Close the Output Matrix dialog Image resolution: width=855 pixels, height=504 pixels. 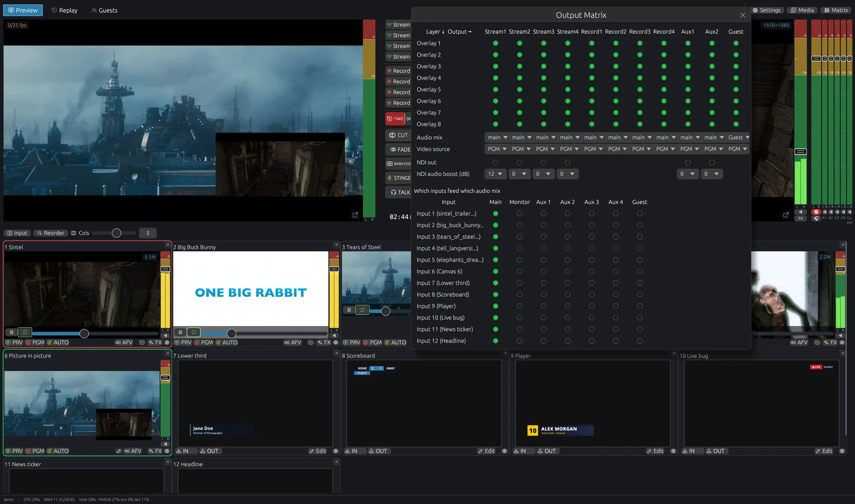pos(742,15)
